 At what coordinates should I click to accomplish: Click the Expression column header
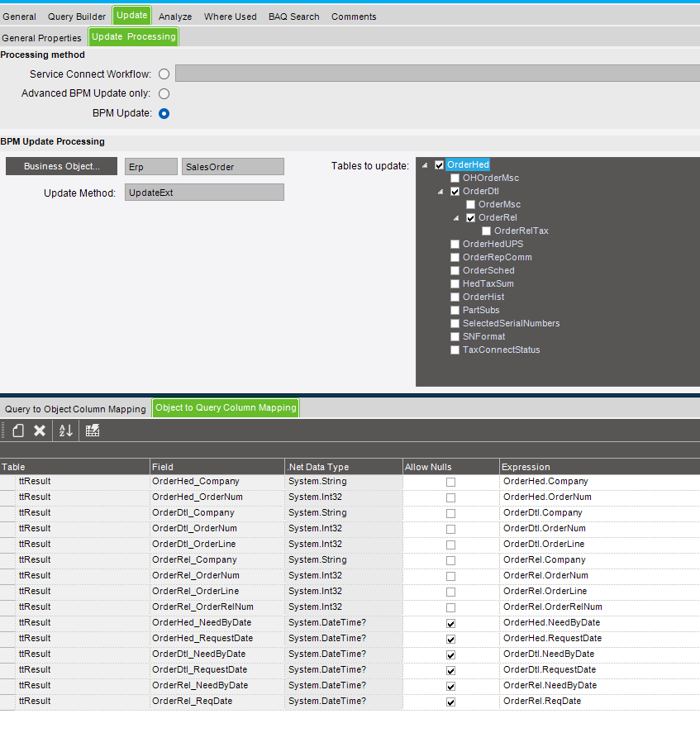[599, 467]
